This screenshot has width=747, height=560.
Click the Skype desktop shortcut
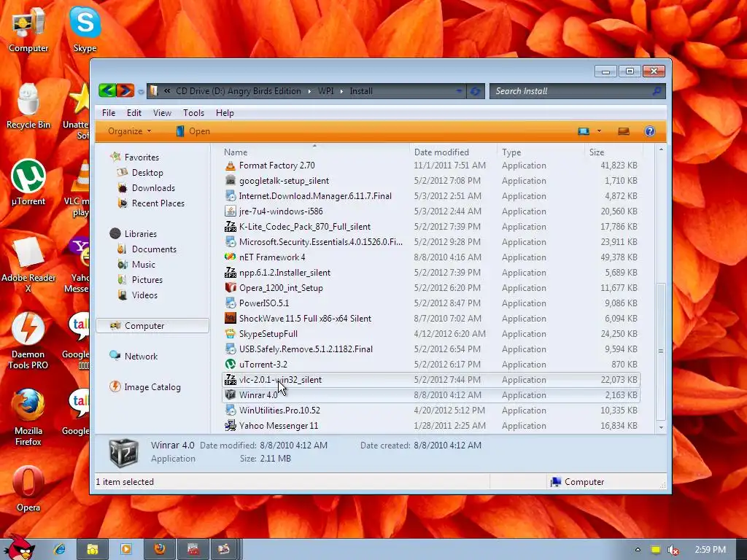(x=85, y=28)
